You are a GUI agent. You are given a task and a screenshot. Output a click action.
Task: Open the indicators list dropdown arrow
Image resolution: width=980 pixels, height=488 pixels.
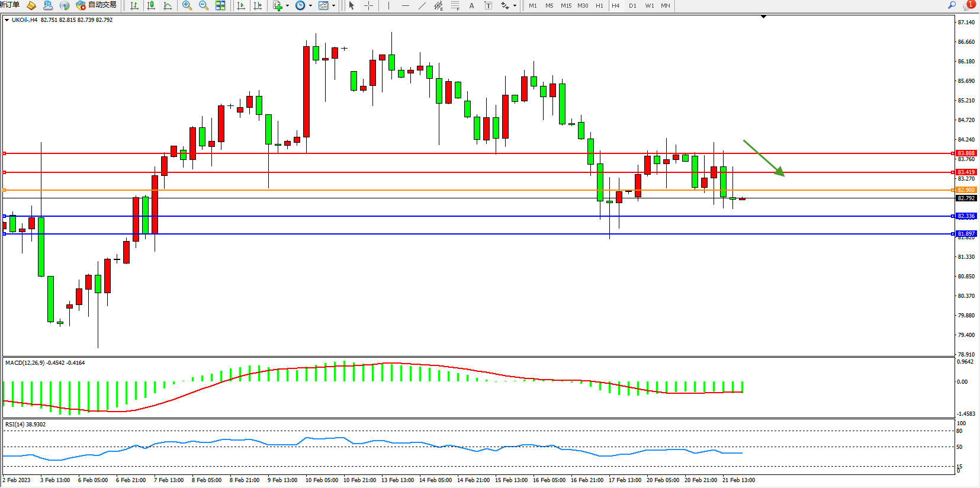coord(288,6)
